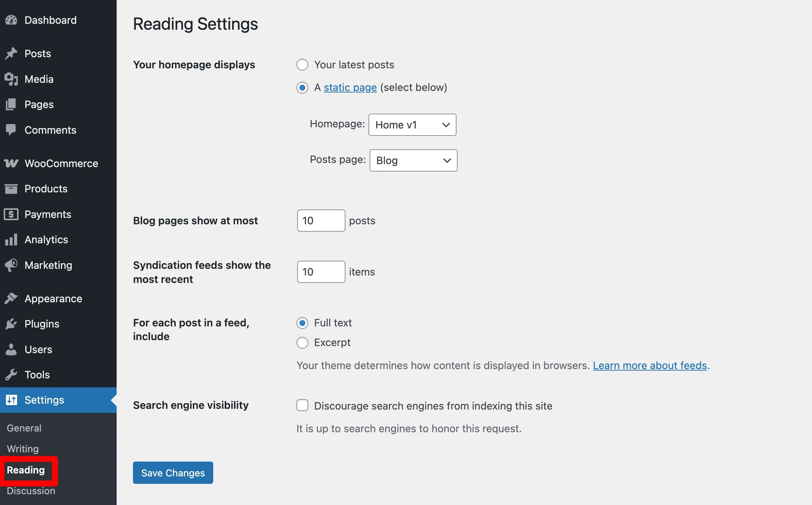Open the Writing settings submenu item
The image size is (812, 505).
[23, 449]
